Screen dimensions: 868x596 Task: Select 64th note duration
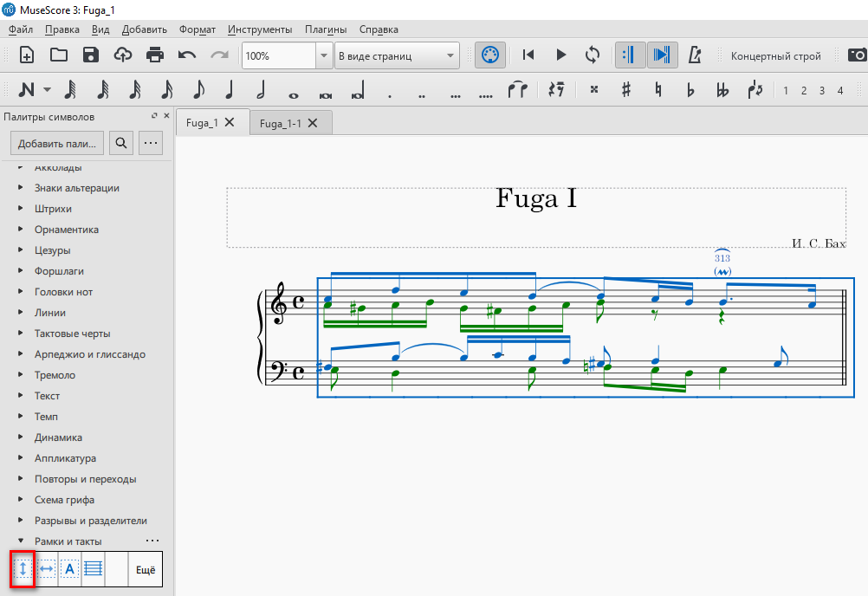click(70, 89)
